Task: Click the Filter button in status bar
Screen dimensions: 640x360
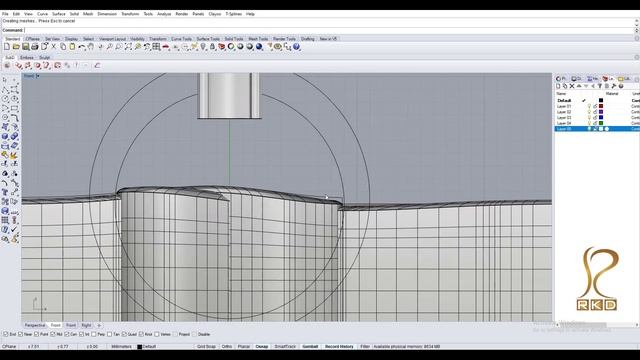Action: click(x=365, y=347)
